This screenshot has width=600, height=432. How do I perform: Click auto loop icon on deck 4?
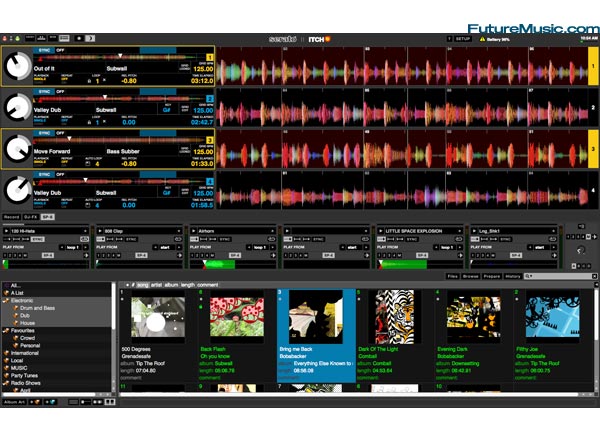[88, 205]
